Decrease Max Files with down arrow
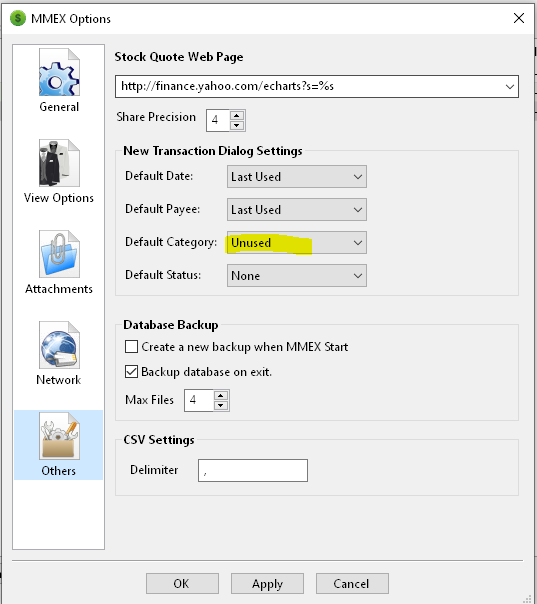This screenshot has width=537, height=604. tap(220, 405)
